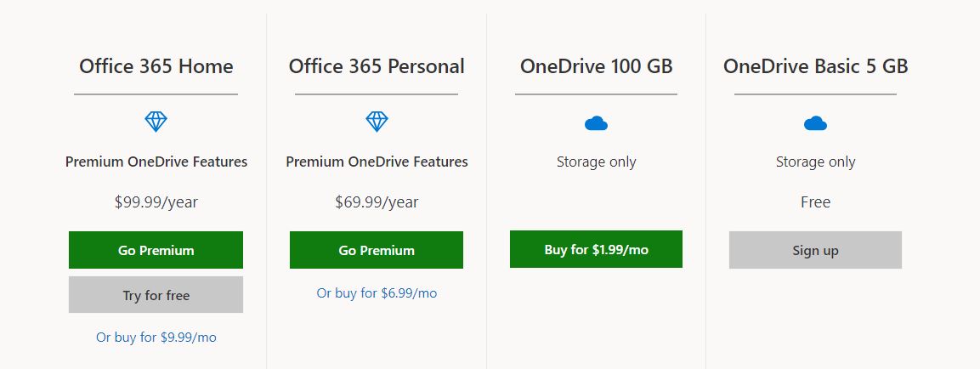Click Premium OneDrive Features under Office 365 Home

[156, 162]
